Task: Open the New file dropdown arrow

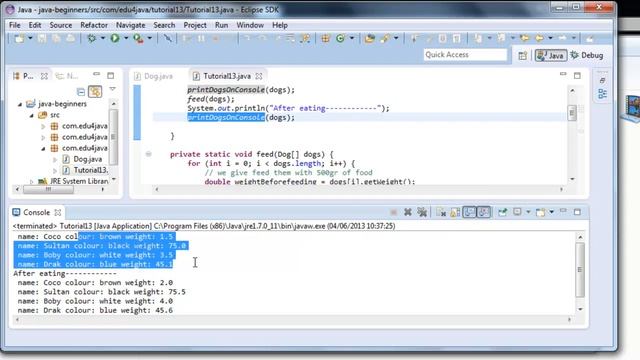Action: pos(30,38)
